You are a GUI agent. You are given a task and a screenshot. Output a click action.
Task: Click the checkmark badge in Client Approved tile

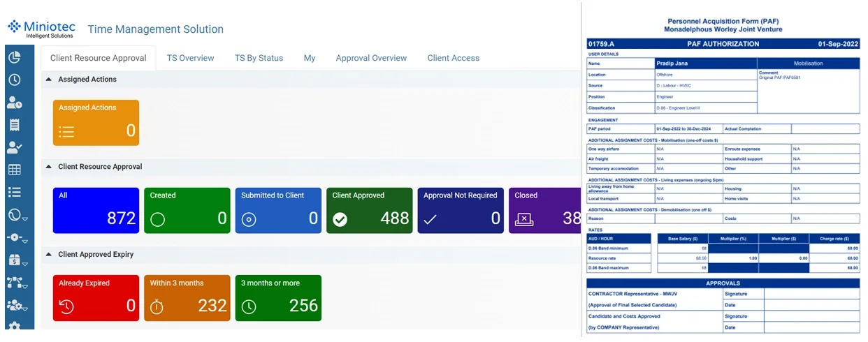pos(340,220)
